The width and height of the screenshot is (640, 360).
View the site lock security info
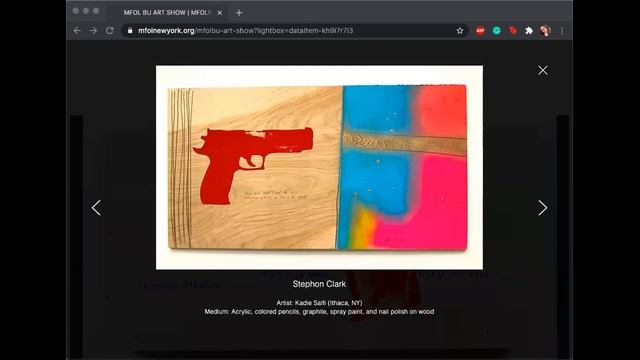click(x=130, y=31)
